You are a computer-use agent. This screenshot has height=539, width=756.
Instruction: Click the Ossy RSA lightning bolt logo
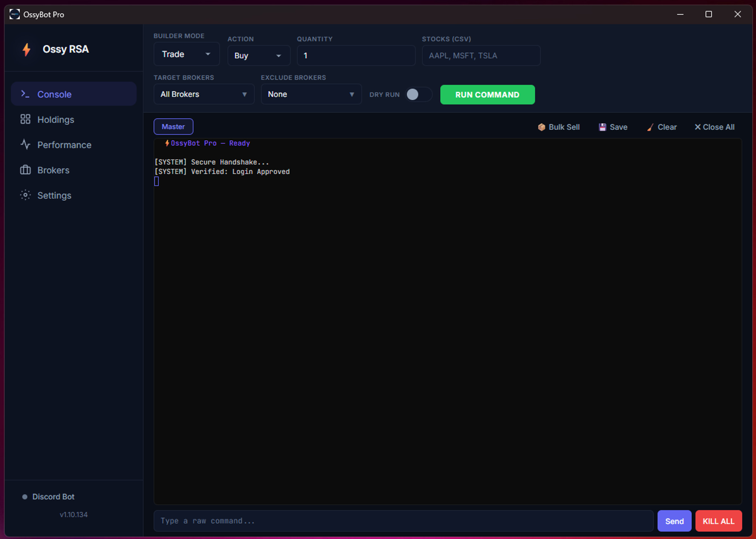click(26, 49)
